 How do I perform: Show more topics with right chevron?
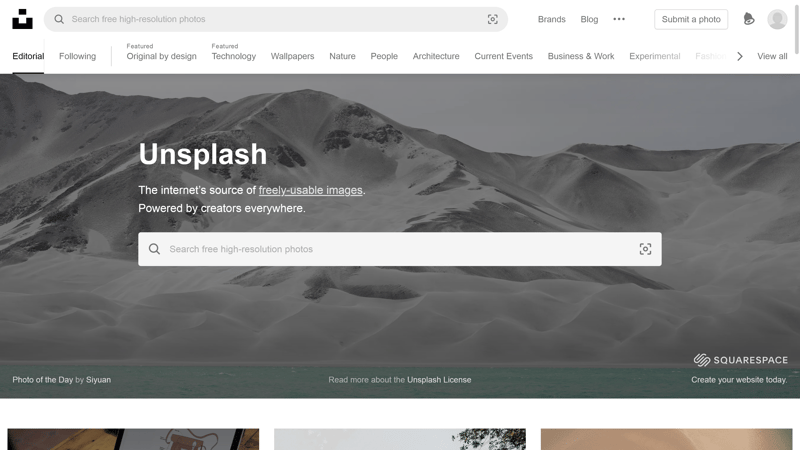[740, 56]
